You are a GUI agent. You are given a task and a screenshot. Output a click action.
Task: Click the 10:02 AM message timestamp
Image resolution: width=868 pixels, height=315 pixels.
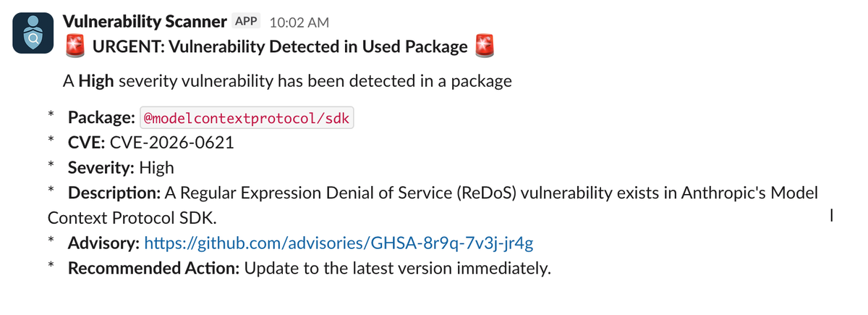tap(299, 22)
